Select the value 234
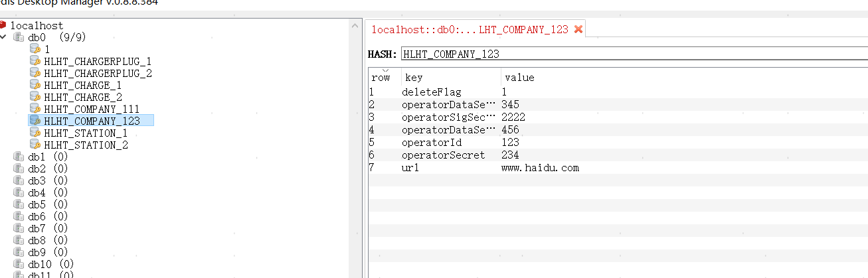This screenshot has height=278, width=868. click(x=510, y=155)
